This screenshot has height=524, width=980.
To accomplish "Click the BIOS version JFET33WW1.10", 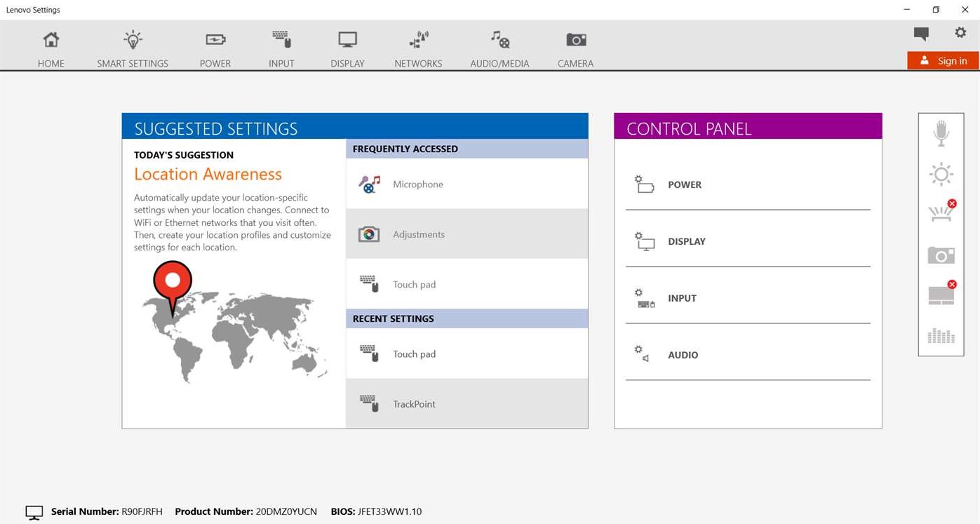I will (x=389, y=511).
